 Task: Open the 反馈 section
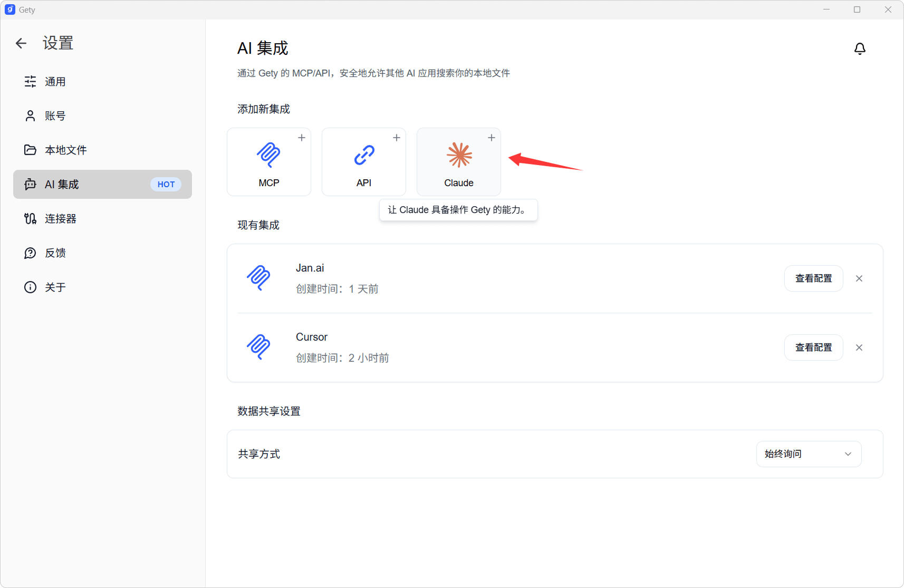click(102, 253)
